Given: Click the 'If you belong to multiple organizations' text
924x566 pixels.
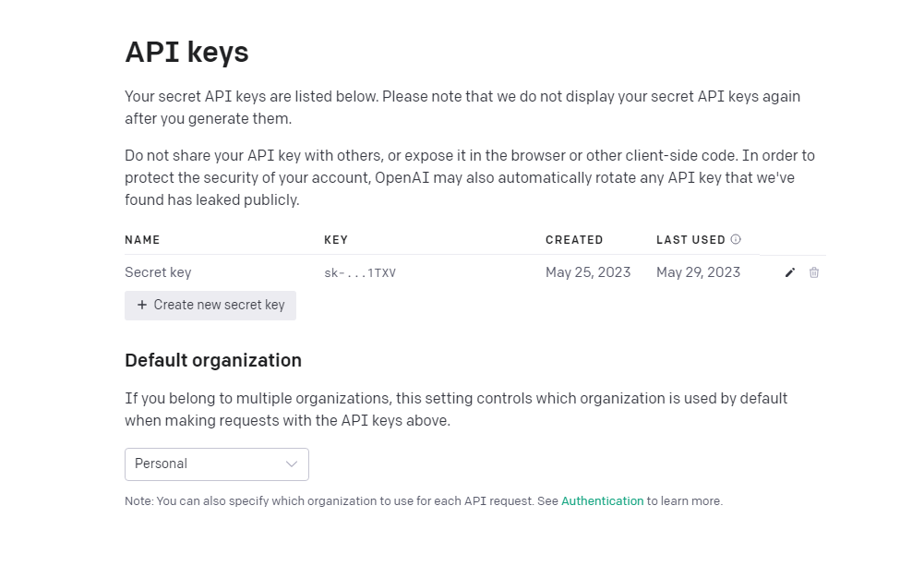Looking at the screenshot, I should tap(456, 410).
